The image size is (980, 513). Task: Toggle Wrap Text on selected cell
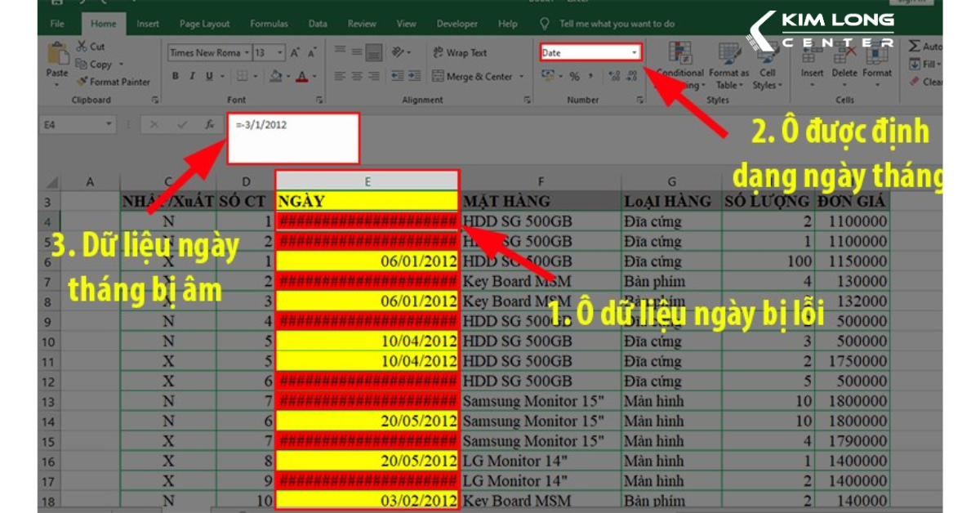(460, 53)
